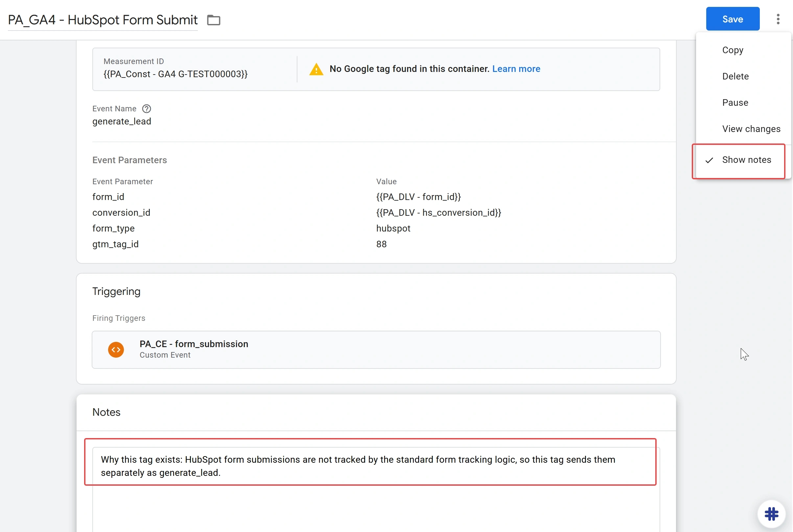Select the hubspot parameter value
The height and width of the screenshot is (532, 793).
(x=393, y=228)
